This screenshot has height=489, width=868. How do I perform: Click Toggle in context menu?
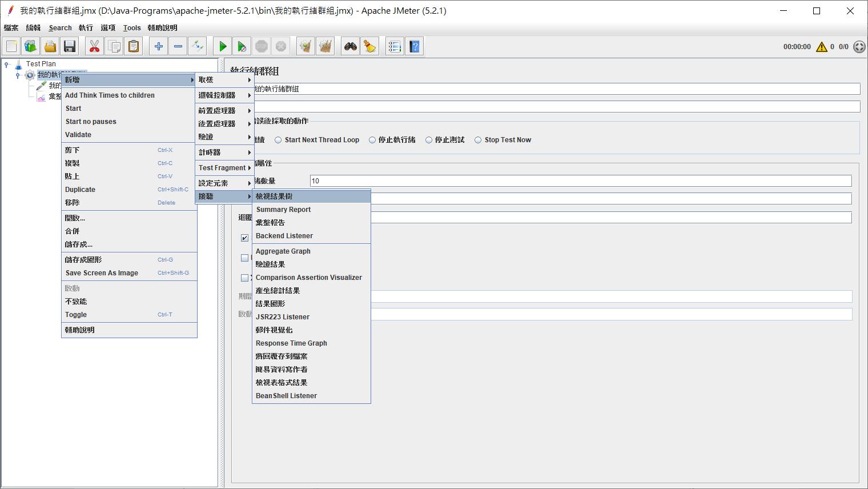(129, 315)
